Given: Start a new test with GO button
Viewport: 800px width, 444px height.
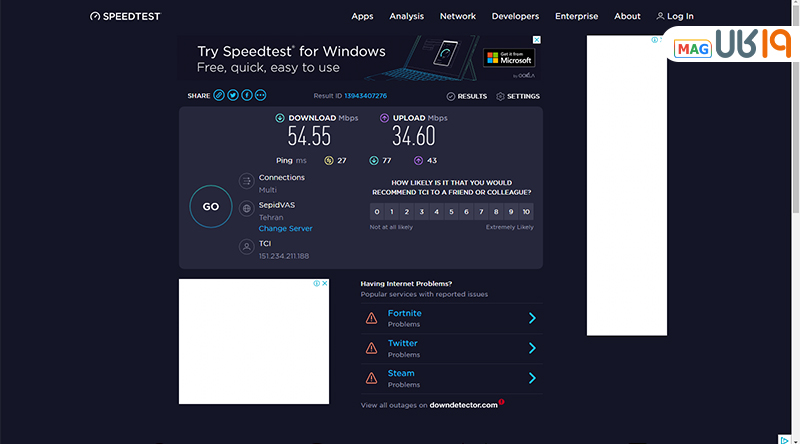Looking at the screenshot, I should click(211, 206).
